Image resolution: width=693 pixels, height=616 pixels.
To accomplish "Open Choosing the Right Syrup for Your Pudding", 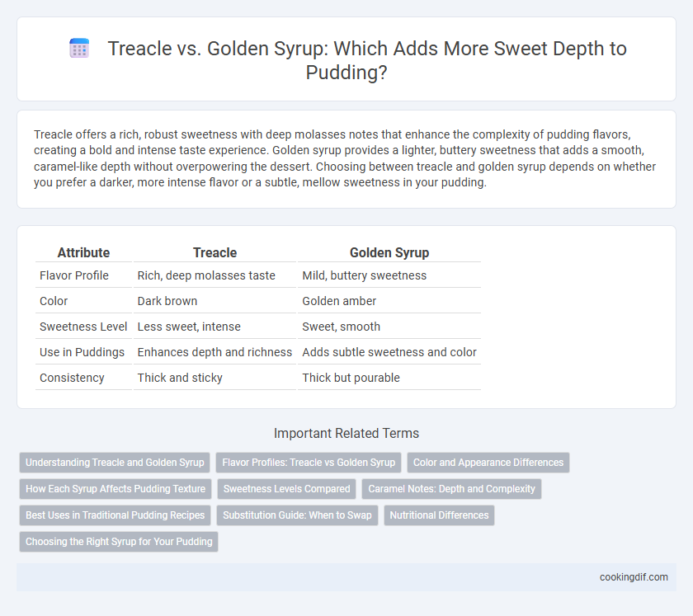I will pos(119,542).
